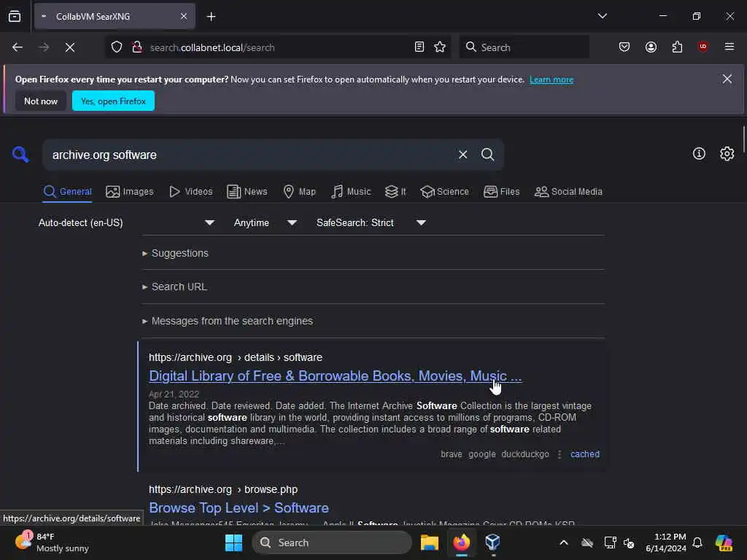Open the SafeSearch: Strict dropdown
747x560 pixels.
(x=371, y=223)
